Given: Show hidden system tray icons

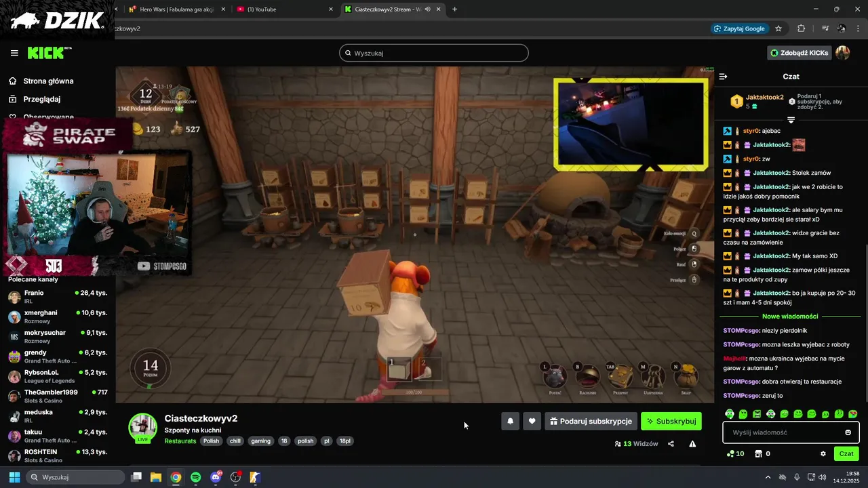Looking at the screenshot, I should 766,477.
